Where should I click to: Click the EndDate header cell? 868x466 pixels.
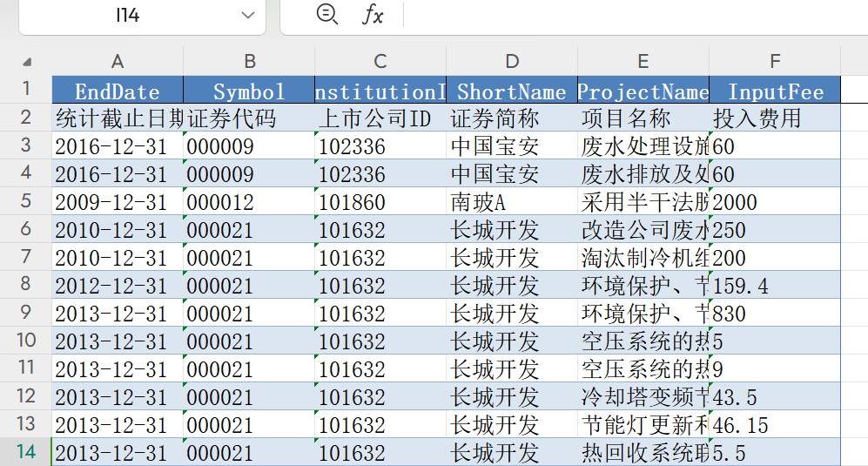point(118,90)
